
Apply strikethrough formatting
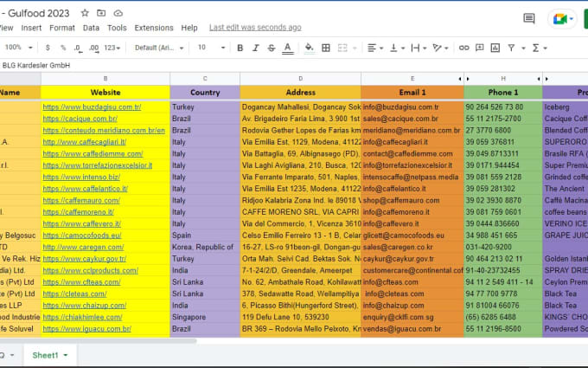pos(272,48)
